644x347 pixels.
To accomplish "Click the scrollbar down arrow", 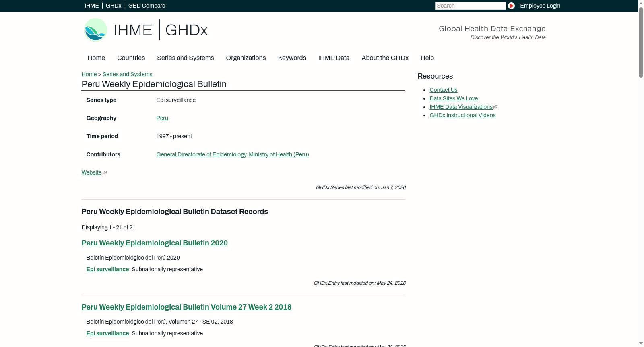I will click(x=641, y=343).
